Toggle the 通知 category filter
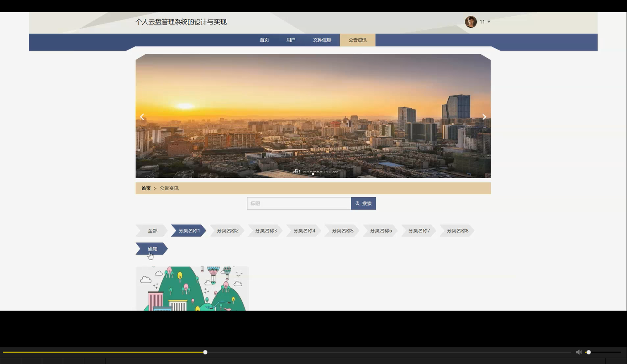Image resolution: width=627 pixels, height=364 pixels. (x=152, y=249)
